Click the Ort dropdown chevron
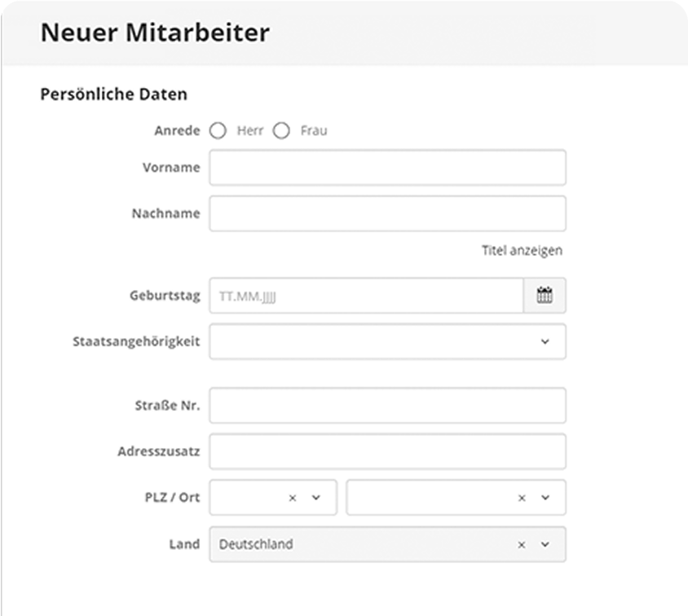This screenshot has height=616, width=688. 545,498
